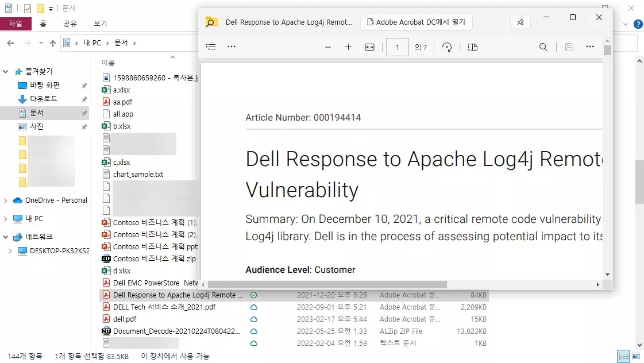The image size is (644, 363).
Task: Select Document_Decode-20210224T080422 zip file
Action: 176,331
